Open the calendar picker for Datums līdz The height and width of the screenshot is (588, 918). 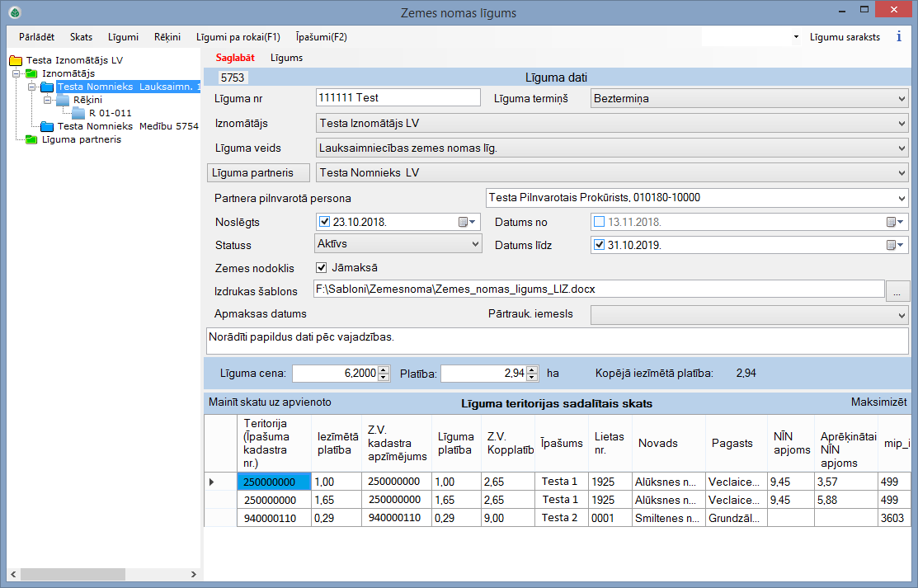(894, 245)
